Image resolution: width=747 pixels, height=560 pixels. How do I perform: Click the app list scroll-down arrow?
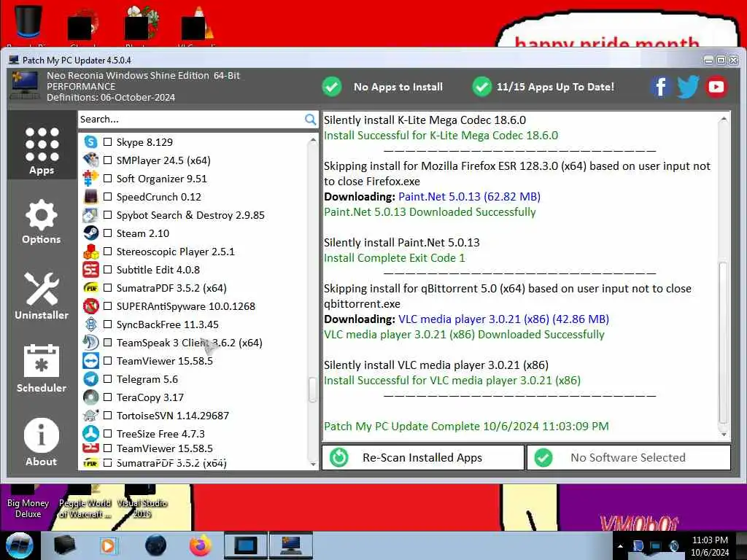312,464
